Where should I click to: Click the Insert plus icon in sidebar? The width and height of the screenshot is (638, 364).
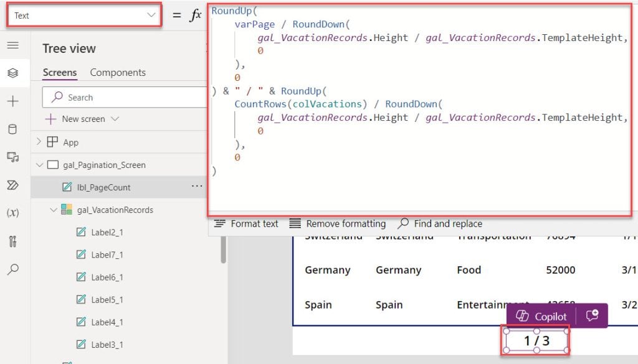(13, 101)
